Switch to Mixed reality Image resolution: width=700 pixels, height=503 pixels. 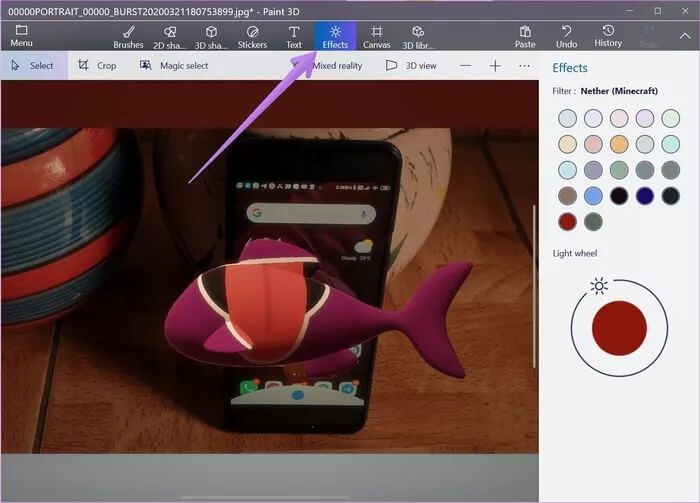click(x=328, y=66)
